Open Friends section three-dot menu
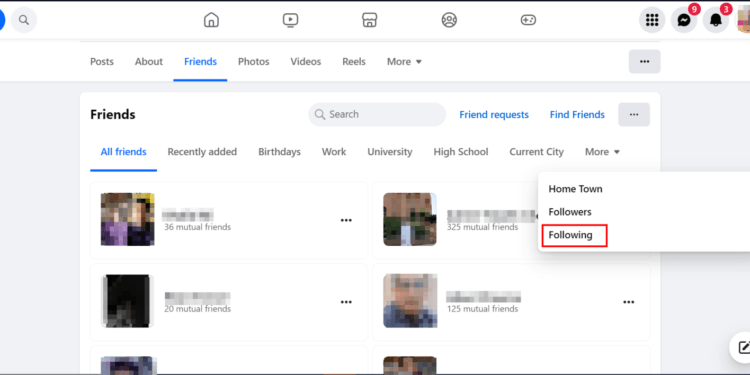Image resolution: width=750 pixels, height=375 pixels. pos(634,115)
